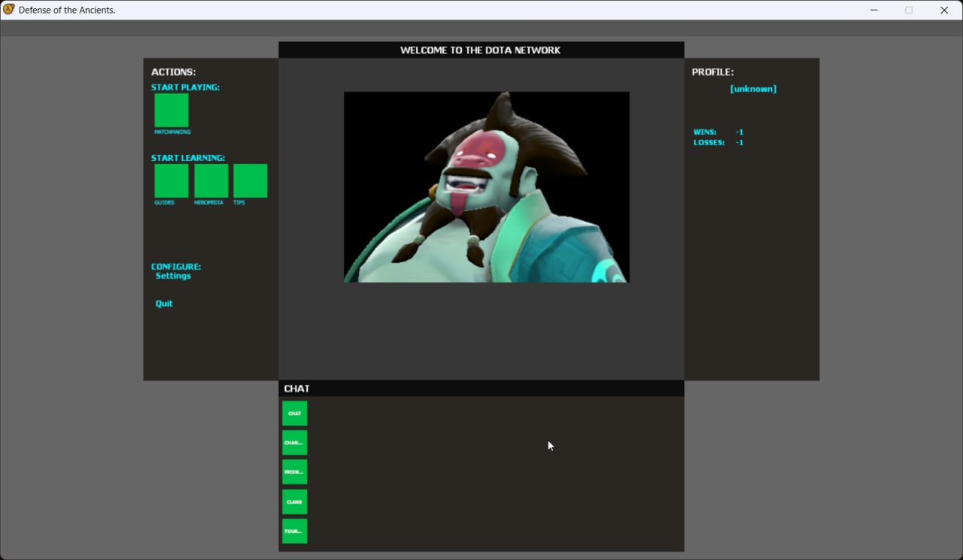
Task: Open the Heropedia green tile
Action: coord(211,180)
